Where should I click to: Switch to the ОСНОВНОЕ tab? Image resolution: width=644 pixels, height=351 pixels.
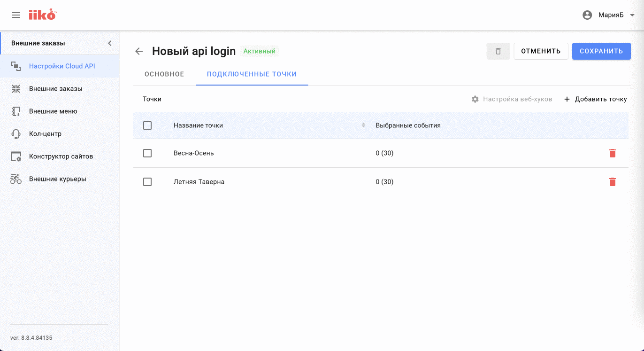click(164, 74)
